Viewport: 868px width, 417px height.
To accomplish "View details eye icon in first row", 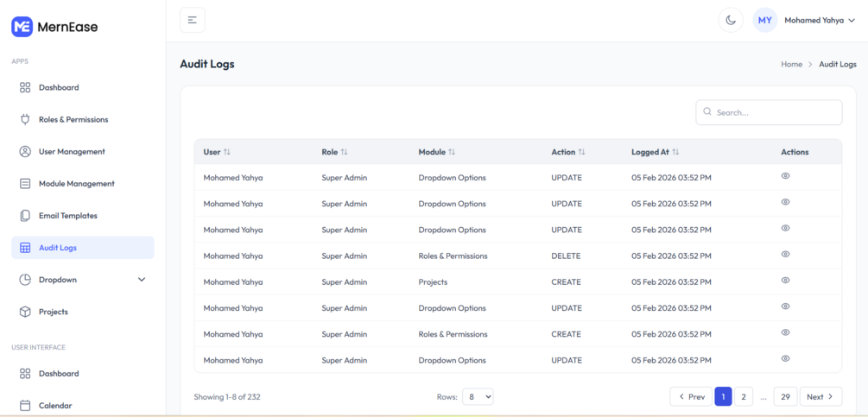I will (785, 176).
